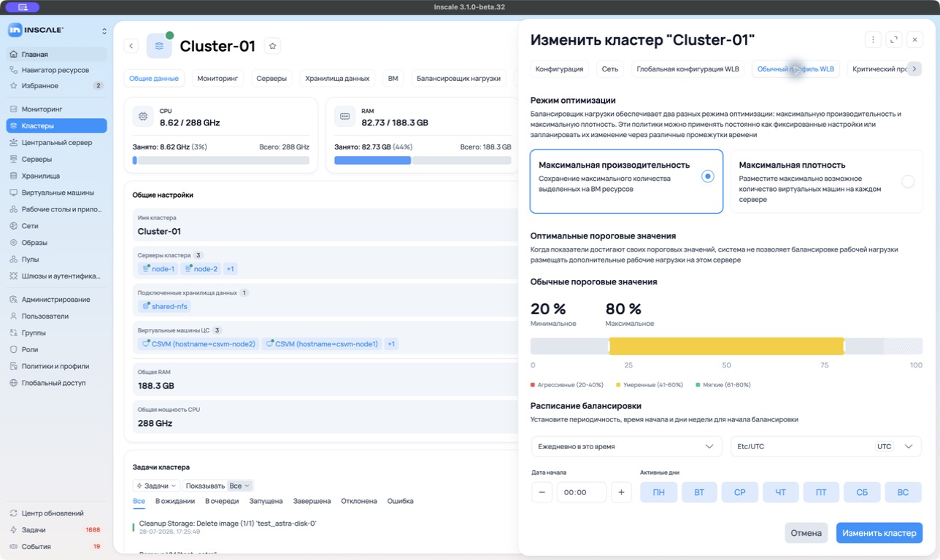Select Максимальная плотность radio option
Viewport: 940px width, 560px height.
coord(907,182)
